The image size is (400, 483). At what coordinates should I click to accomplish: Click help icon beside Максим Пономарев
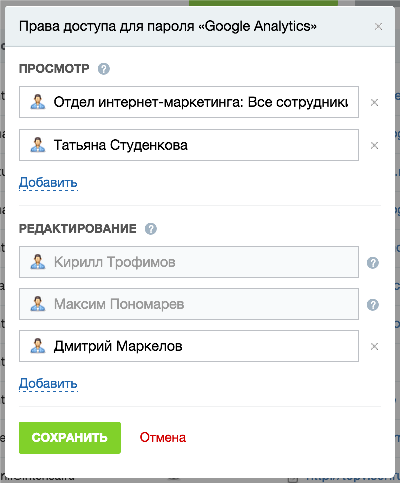(x=373, y=305)
